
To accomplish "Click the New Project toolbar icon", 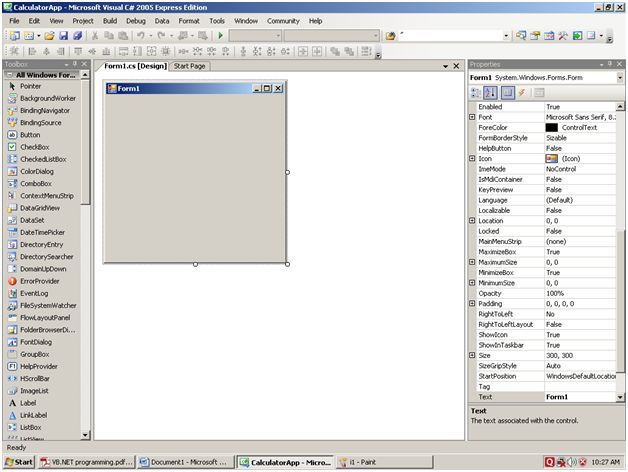I will point(14,36).
